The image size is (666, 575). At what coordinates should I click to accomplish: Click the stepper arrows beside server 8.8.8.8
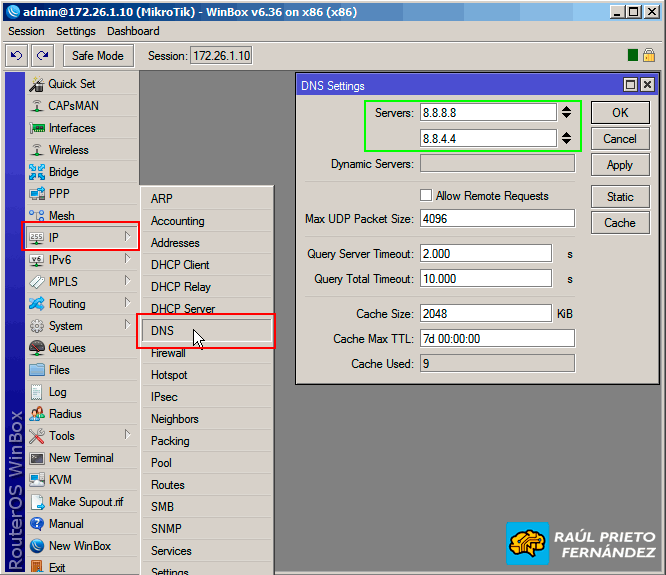coord(566,113)
